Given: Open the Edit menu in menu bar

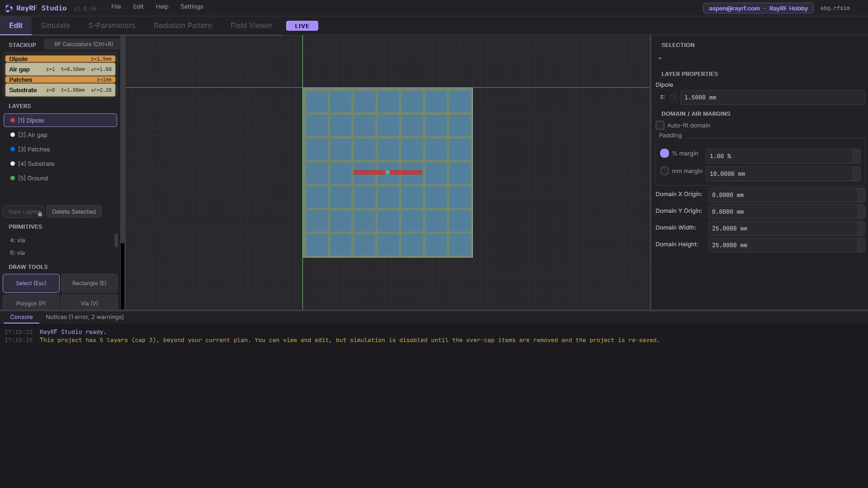Looking at the screenshot, I should point(138,7).
